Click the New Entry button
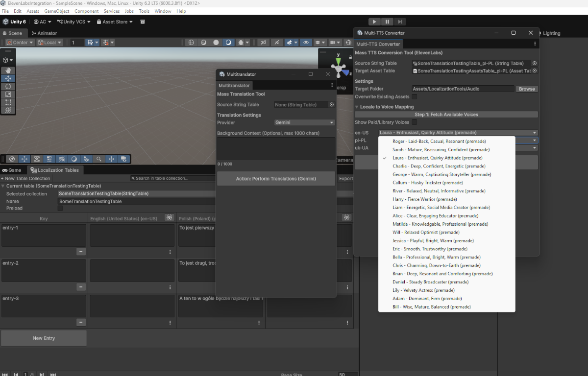Screen dimensions: 588x376 (44, 338)
